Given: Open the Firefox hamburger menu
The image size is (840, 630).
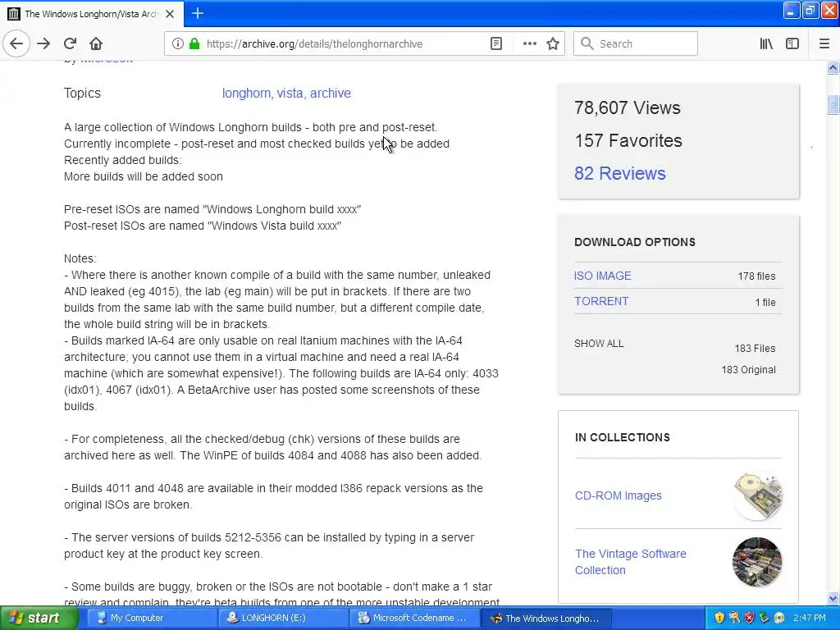Looking at the screenshot, I should (824, 43).
